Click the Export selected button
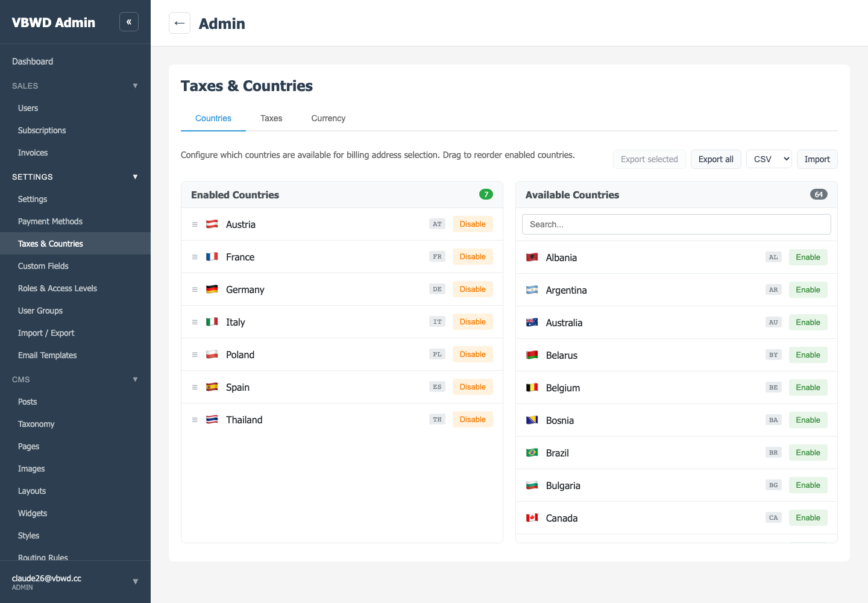 649,159
